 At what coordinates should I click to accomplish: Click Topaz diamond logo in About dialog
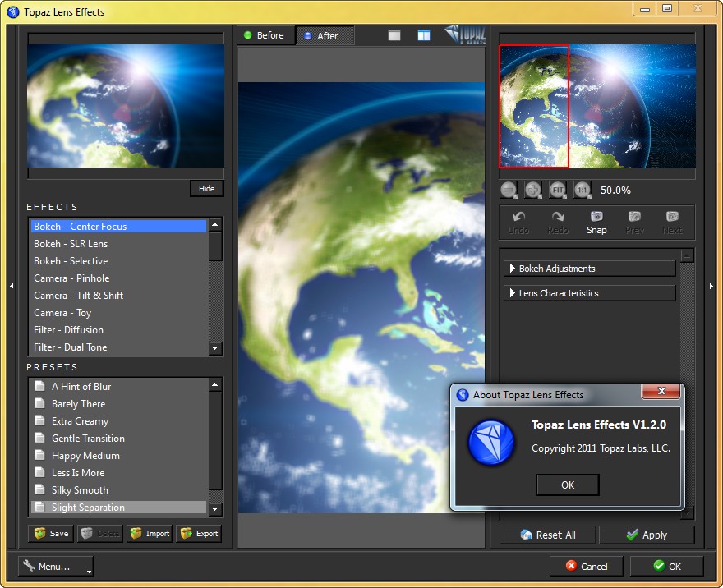point(491,442)
